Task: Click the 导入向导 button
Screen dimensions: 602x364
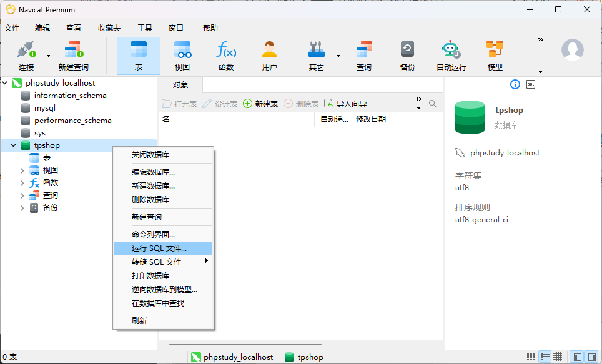Action: point(345,104)
